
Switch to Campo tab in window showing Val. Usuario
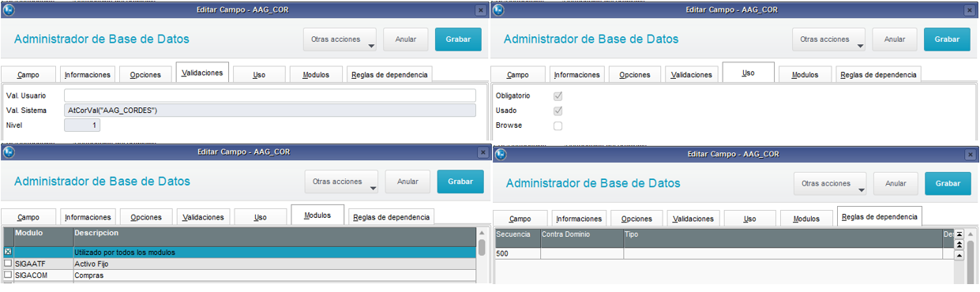(29, 75)
